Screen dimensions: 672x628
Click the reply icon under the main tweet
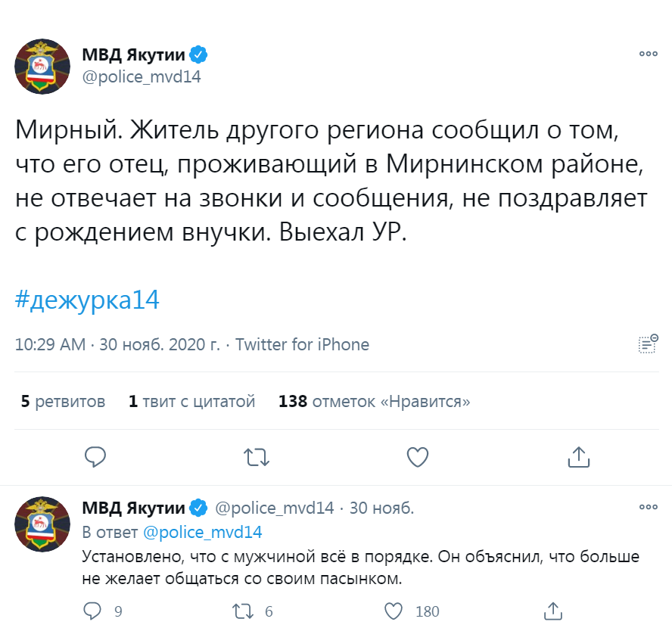click(x=95, y=456)
